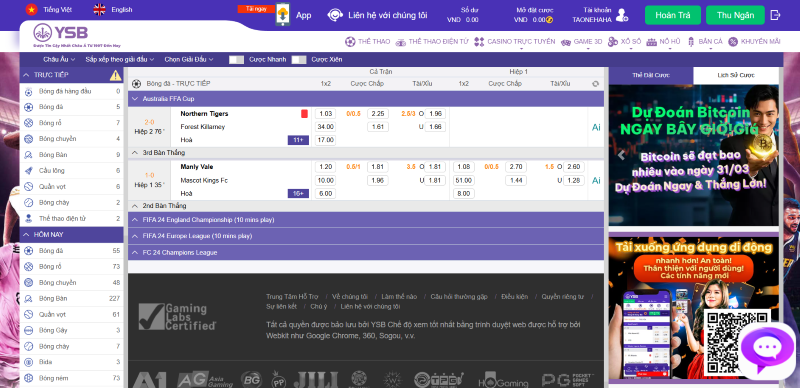Toggle the Cược Nhanh switch
This screenshot has height=388, width=800.
pyautogui.click(x=236, y=60)
